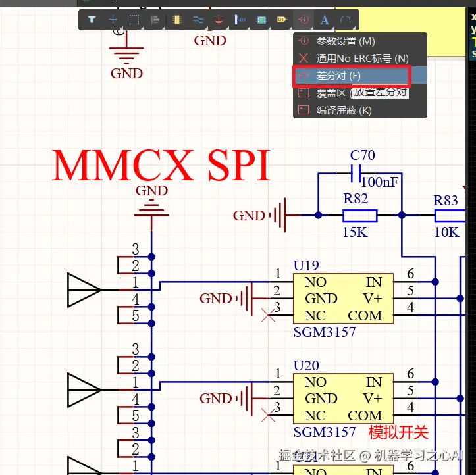The height and width of the screenshot is (475, 476).
Task: Open the arc drawing tool dropdown
Action: point(346,20)
